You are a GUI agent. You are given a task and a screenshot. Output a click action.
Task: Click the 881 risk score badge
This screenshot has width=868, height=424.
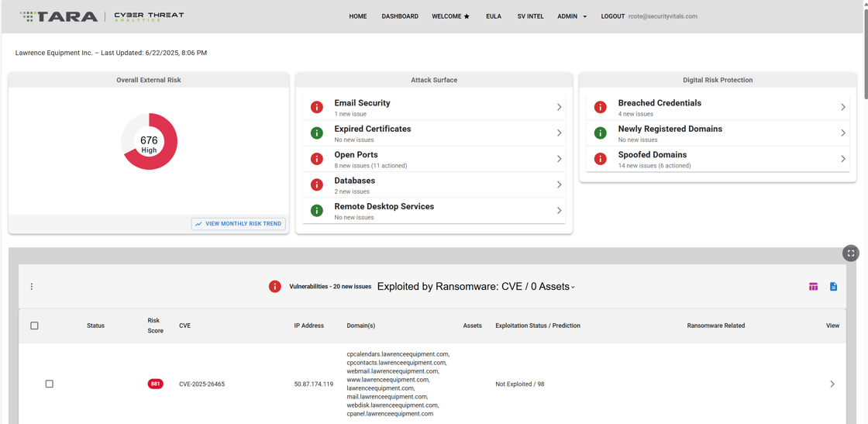point(156,384)
